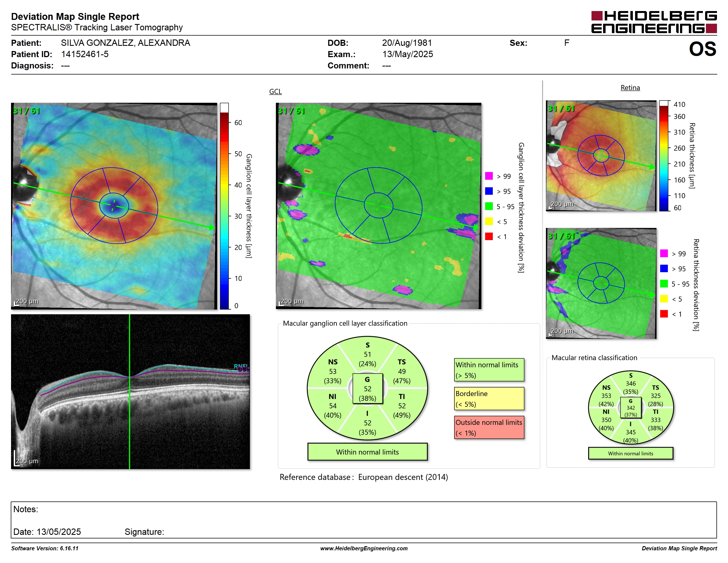Click GCL sector NI with value 54
Image resolution: width=728 pixels, height=563 pixels.
[333, 406]
